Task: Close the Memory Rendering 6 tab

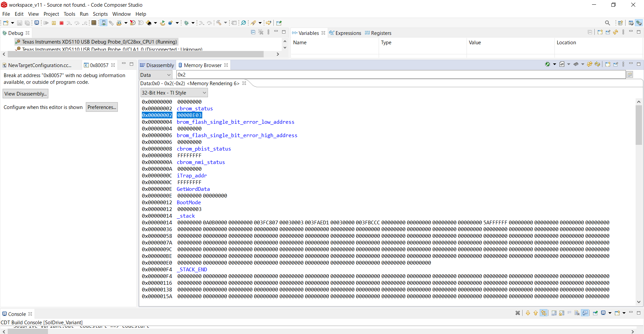Action: (x=244, y=83)
